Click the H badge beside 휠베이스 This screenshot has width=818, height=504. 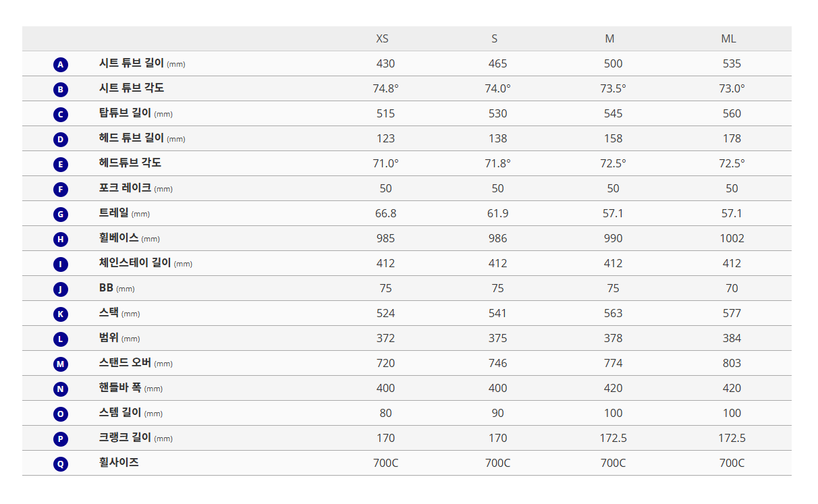tap(61, 240)
